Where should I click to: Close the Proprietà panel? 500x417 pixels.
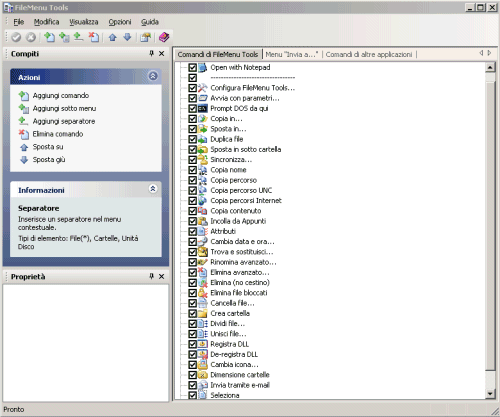tap(162, 276)
